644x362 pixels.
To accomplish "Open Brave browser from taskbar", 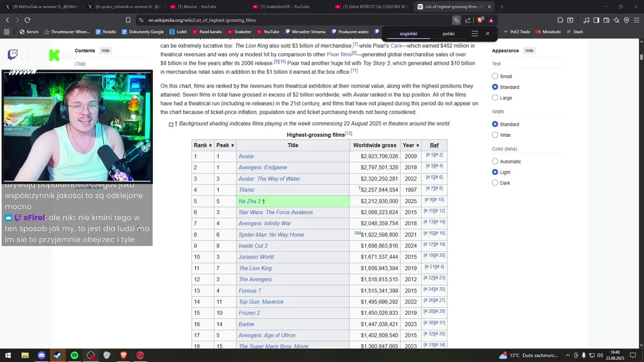I will pyautogui.click(x=124, y=355).
